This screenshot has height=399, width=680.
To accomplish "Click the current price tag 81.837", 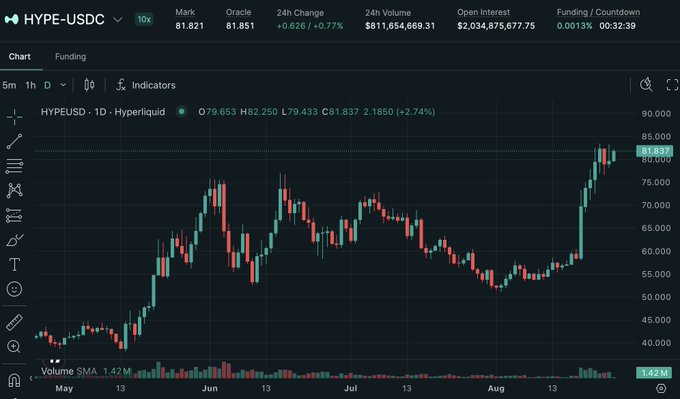I will pos(655,151).
